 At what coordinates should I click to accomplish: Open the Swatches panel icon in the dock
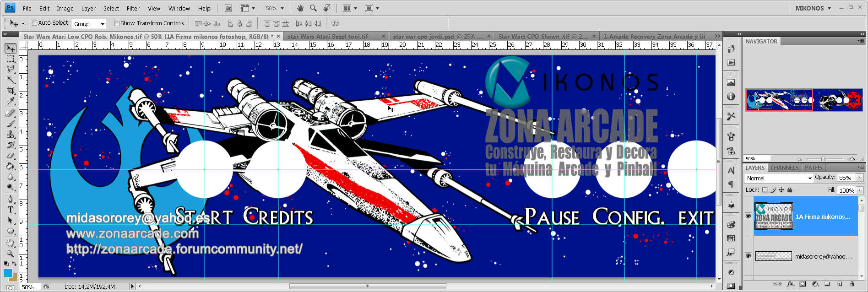(731, 238)
